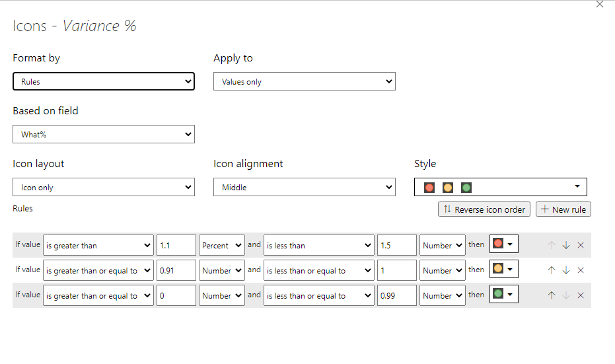Open green circle icon picker in third rule
The height and width of the screenshot is (364, 615).
(503, 294)
